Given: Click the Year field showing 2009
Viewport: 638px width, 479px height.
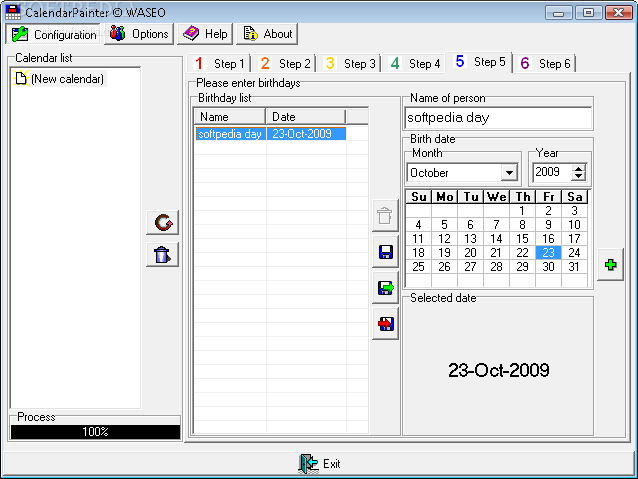Looking at the screenshot, I should click(552, 172).
